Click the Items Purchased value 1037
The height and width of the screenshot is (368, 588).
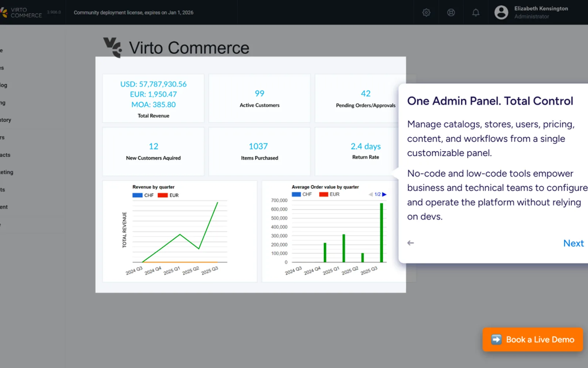coord(258,146)
